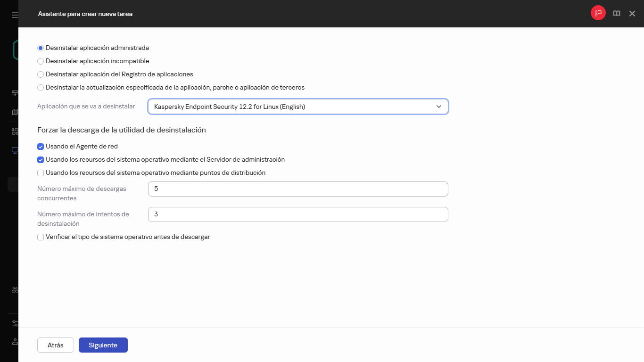Uncheck "Usando el Agente de red"
The width and height of the screenshot is (644, 362).
pos(41,147)
